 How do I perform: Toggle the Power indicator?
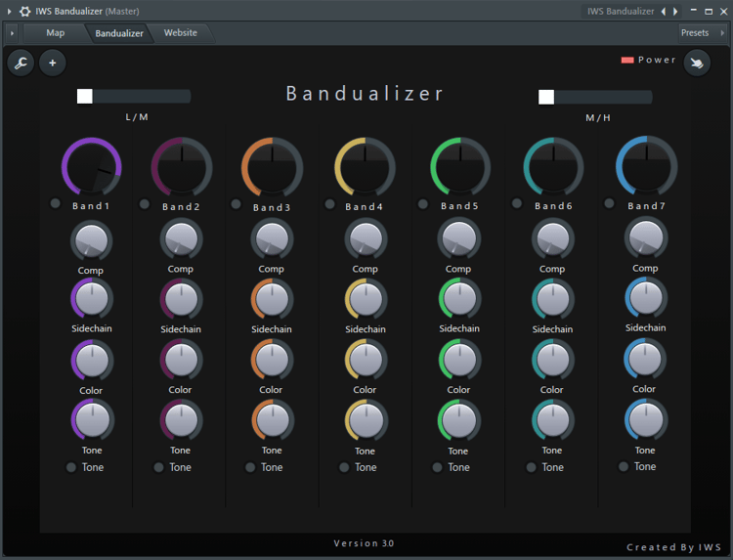coord(627,60)
